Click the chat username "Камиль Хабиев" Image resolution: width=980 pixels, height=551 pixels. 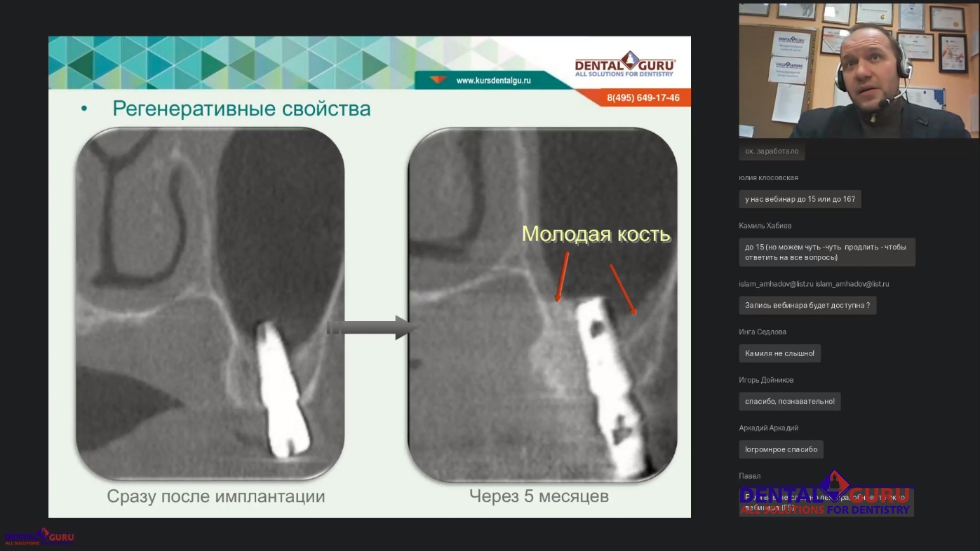click(765, 226)
